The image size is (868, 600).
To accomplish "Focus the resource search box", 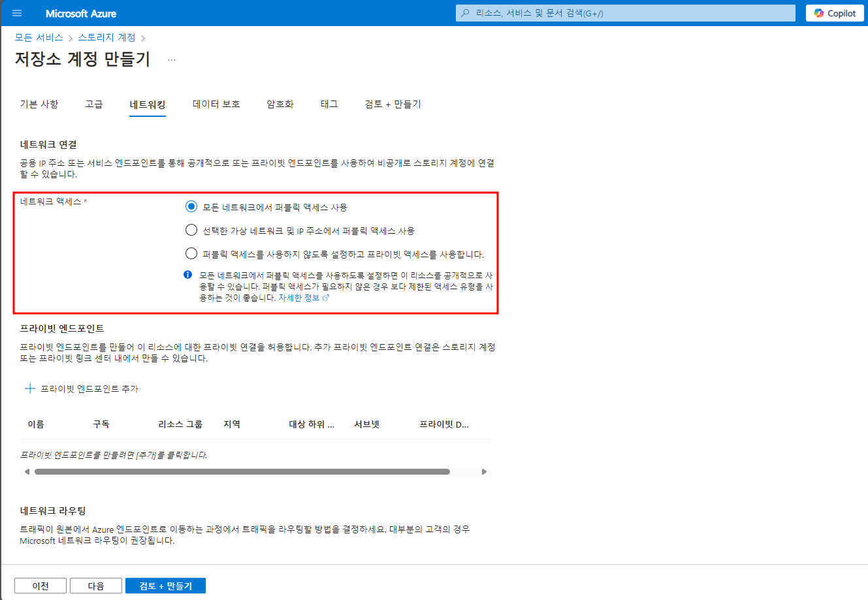I will [626, 13].
